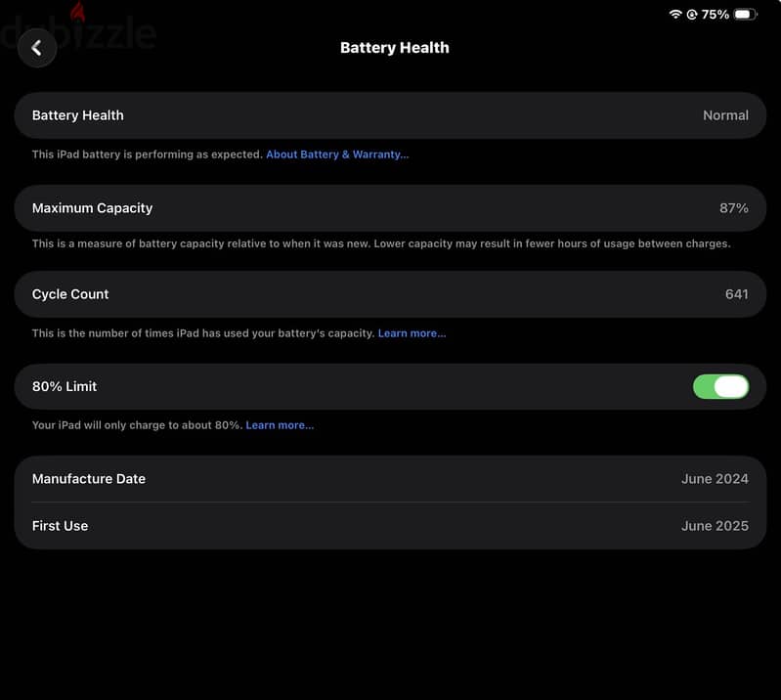Tap the 75% battery percentage text
The image size is (781, 700).
tap(715, 15)
